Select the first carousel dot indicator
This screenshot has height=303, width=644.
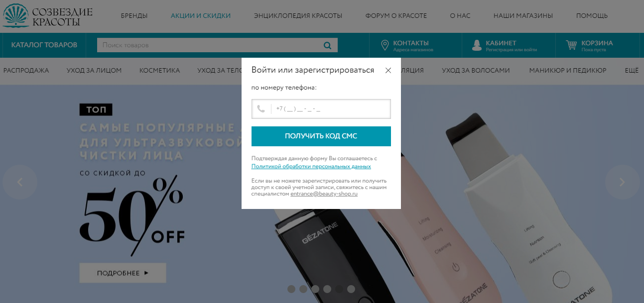pyautogui.click(x=291, y=289)
